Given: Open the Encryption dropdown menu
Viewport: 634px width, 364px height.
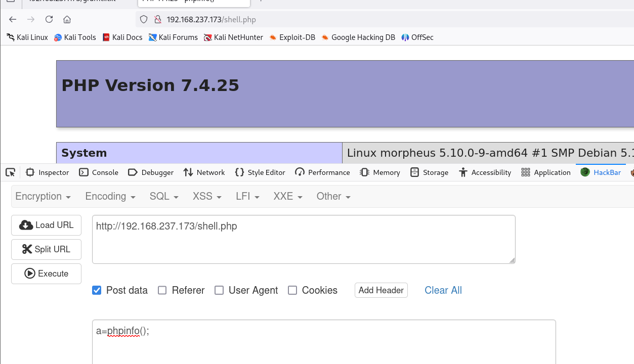Looking at the screenshot, I should pyautogui.click(x=43, y=196).
